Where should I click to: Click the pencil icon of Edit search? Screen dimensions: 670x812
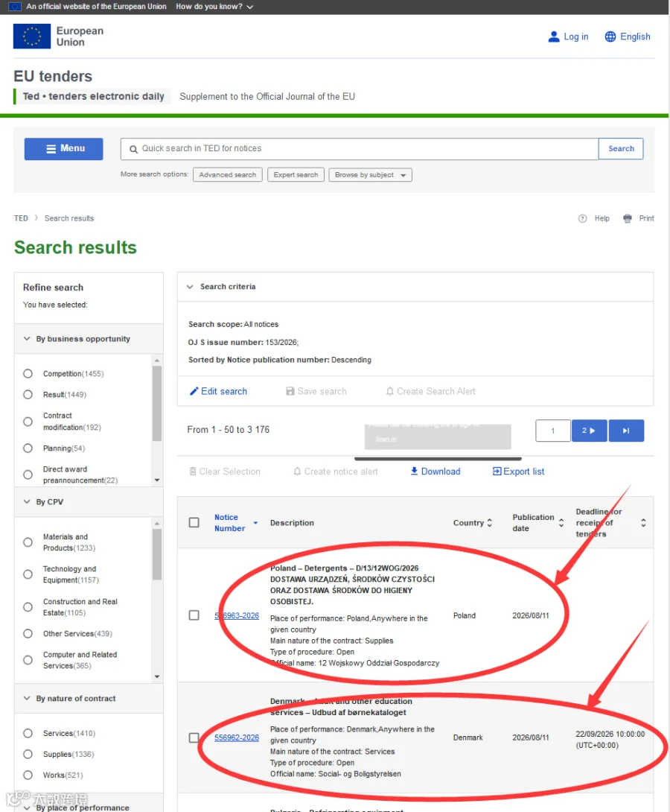point(194,392)
